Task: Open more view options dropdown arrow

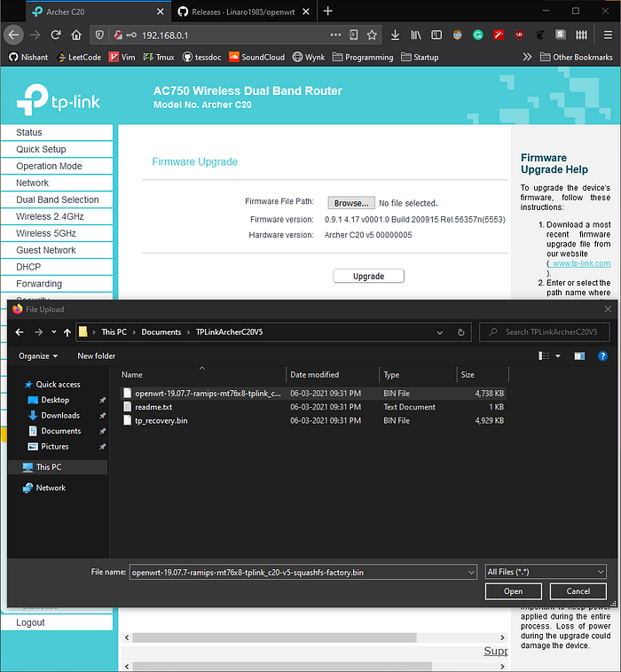Action: (558, 356)
